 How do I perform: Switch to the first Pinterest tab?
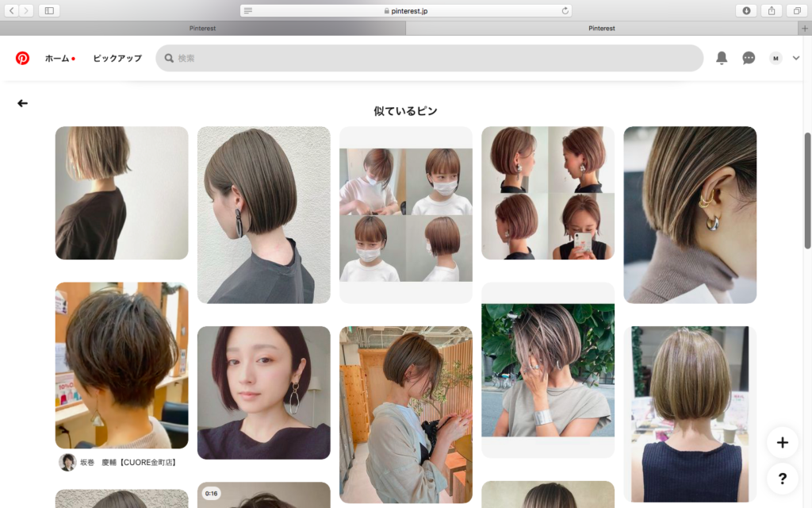click(x=202, y=28)
